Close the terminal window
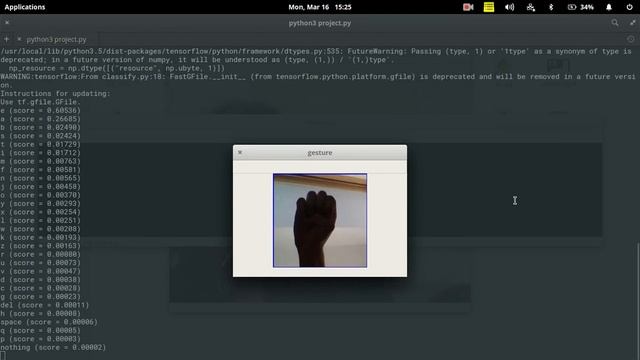This screenshot has height=360, width=640. tap(7, 23)
